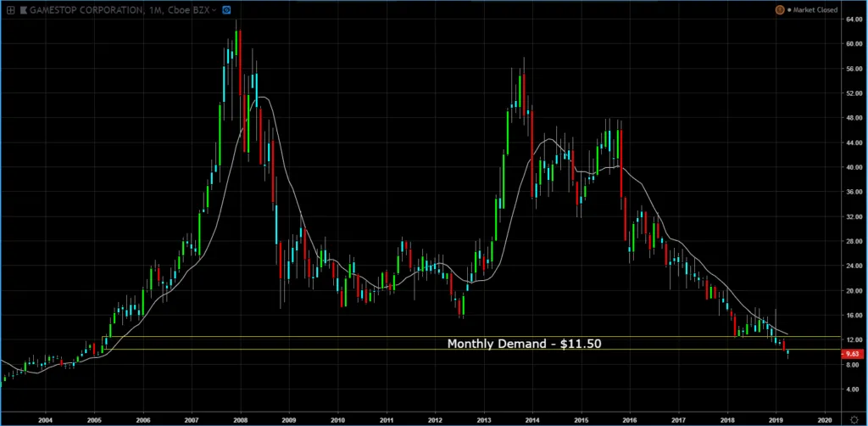Expand the chevron next to Cboe BZX
The image size is (868, 426).
point(214,9)
